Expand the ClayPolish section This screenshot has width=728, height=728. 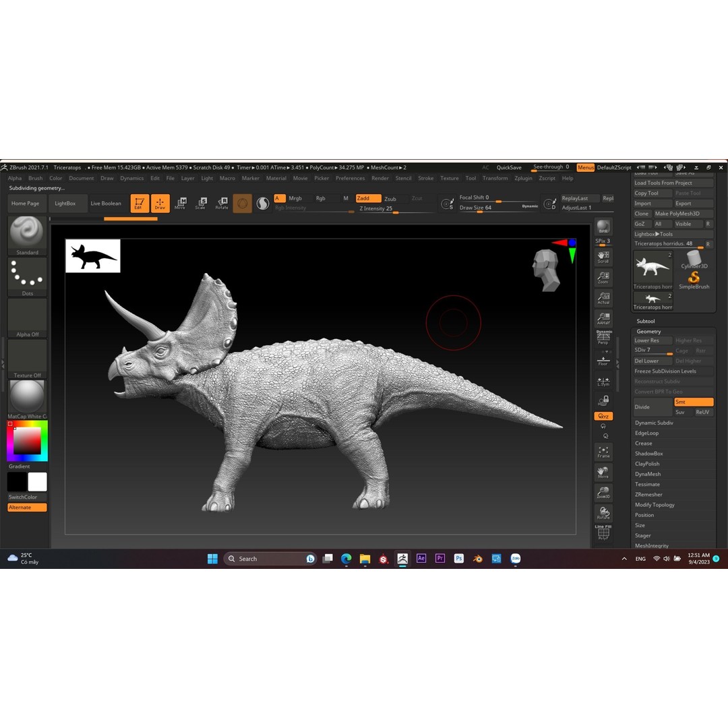pos(647,464)
